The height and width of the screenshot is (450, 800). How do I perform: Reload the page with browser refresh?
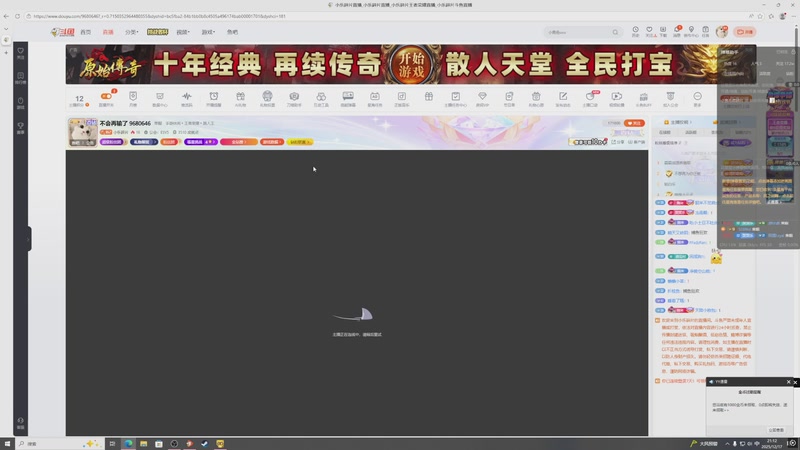pyautogui.click(x=17, y=16)
